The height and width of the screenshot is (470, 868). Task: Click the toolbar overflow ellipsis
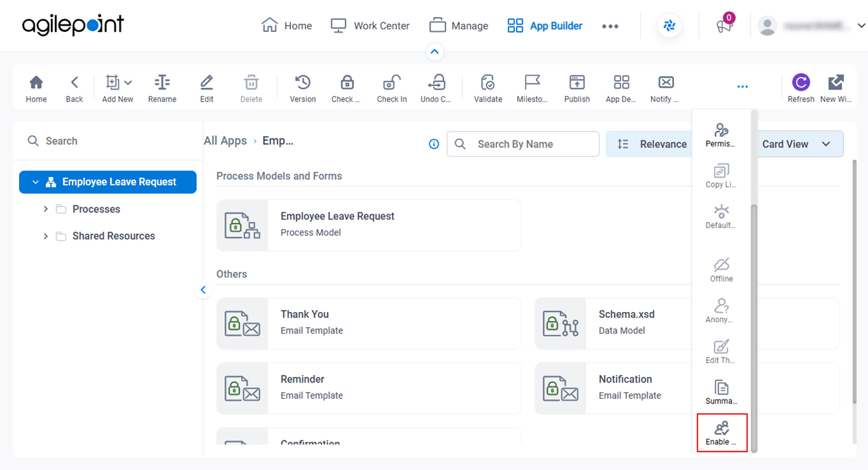[x=743, y=87]
